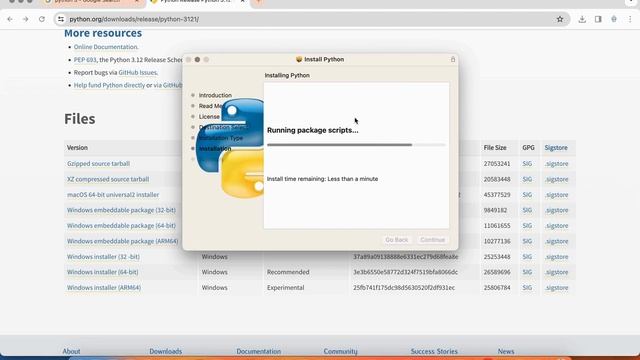The image size is (640, 360).
Task: Open SIG link for Windows installer (64-bit)
Action: tap(527, 272)
